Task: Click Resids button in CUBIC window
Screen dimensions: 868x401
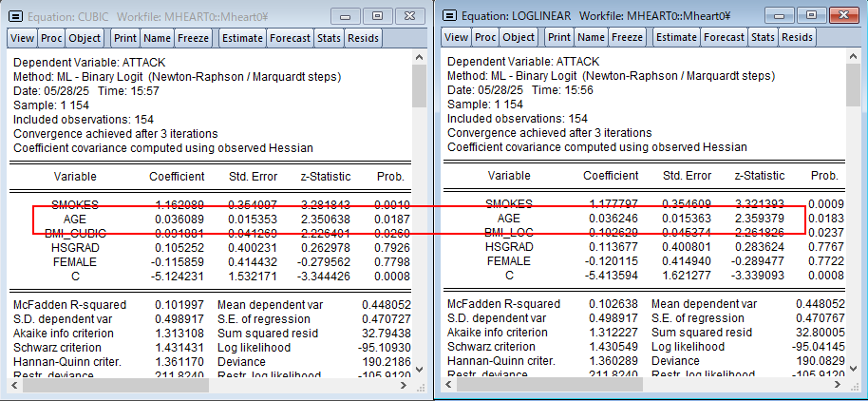Action: (x=363, y=38)
